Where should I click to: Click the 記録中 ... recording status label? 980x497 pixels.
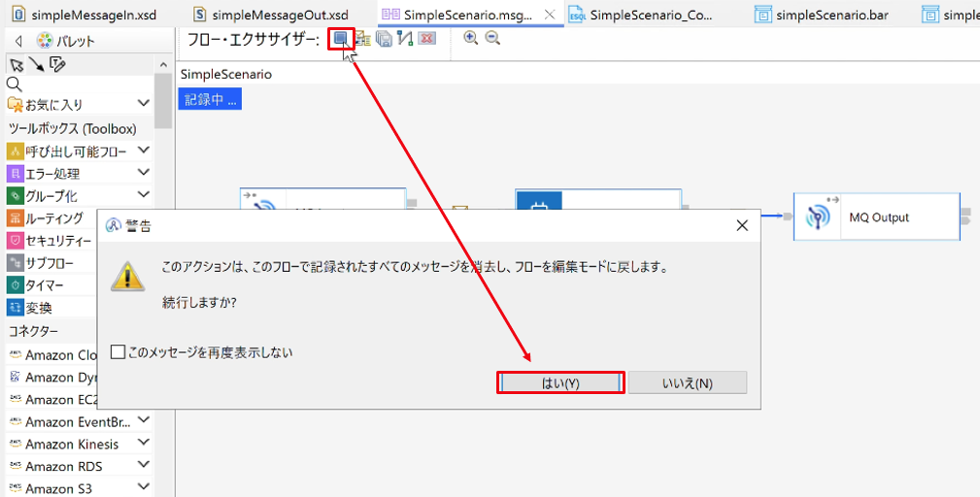coord(210,99)
